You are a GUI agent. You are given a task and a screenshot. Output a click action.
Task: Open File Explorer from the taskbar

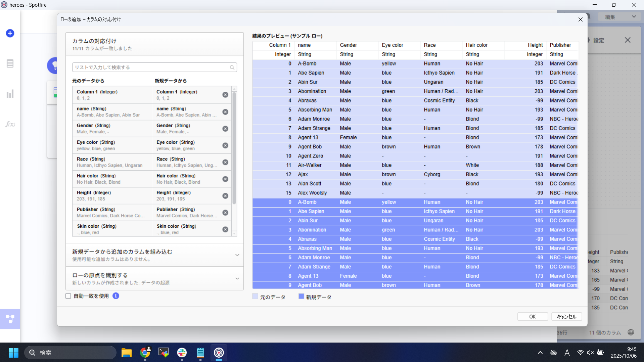pos(127,353)
